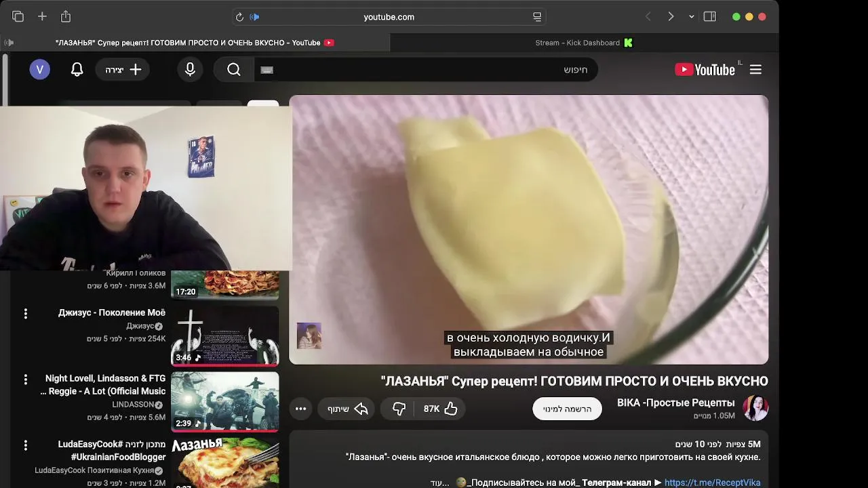This screenshot has height=488, width=868.
Task: Open LudaEasyCook Позитивная Кухня channel
Action: point(95,470)
